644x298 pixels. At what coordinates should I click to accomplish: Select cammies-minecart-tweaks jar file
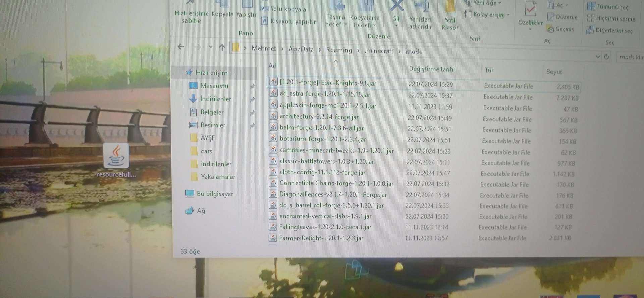point(337,150)
